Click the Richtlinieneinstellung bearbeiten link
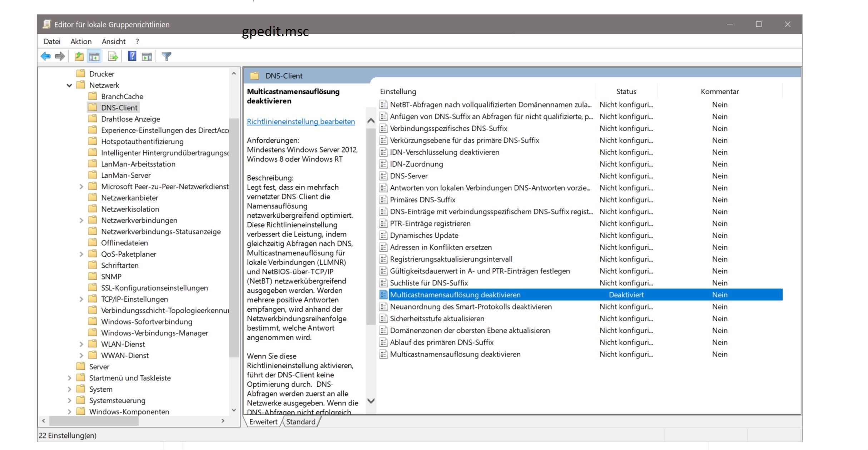The width and height of the screenshot is (868, 450). 301,122
